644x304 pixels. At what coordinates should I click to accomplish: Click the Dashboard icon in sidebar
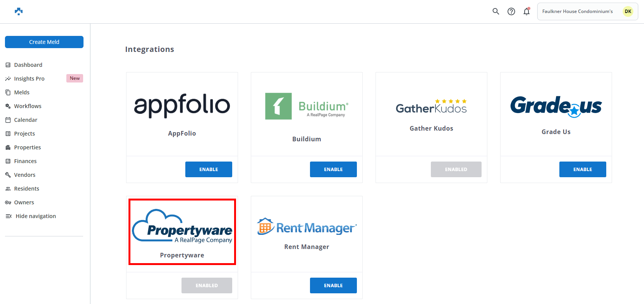(x=8, y=65)
